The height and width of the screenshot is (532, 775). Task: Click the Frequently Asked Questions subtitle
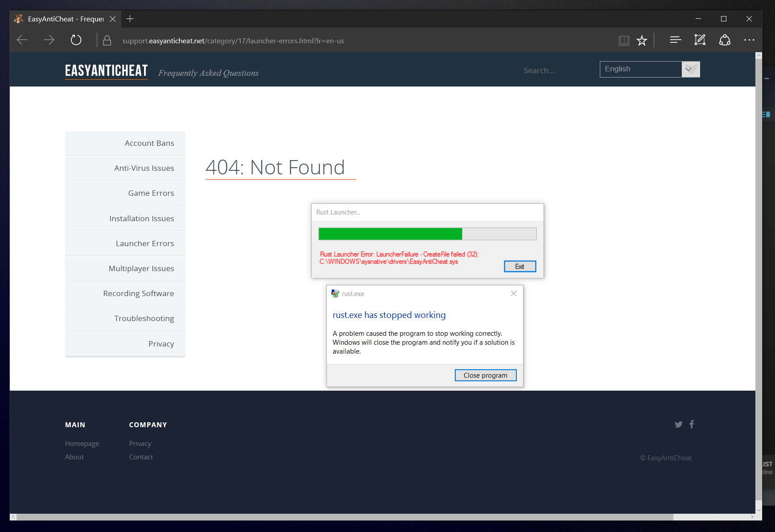tap(208, 73)
